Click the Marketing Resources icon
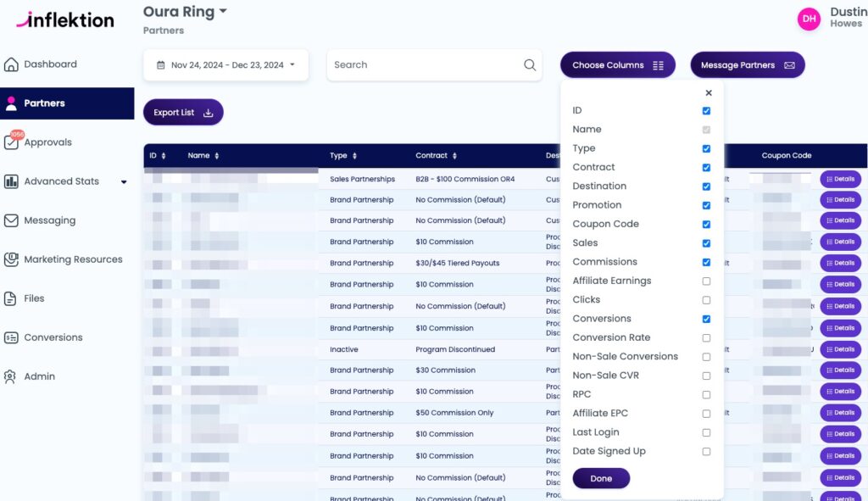The height and width of the screenshot is (501, 868). click(11, 259)
